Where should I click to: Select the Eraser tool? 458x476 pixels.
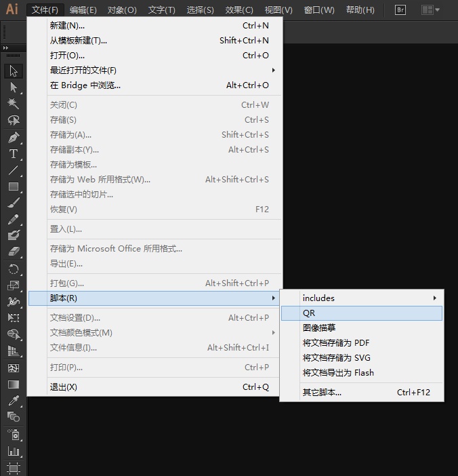pos(14,252)
